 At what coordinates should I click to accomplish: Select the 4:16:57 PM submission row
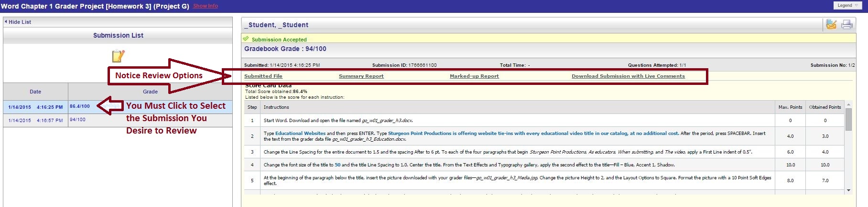[x=35, y=121]
